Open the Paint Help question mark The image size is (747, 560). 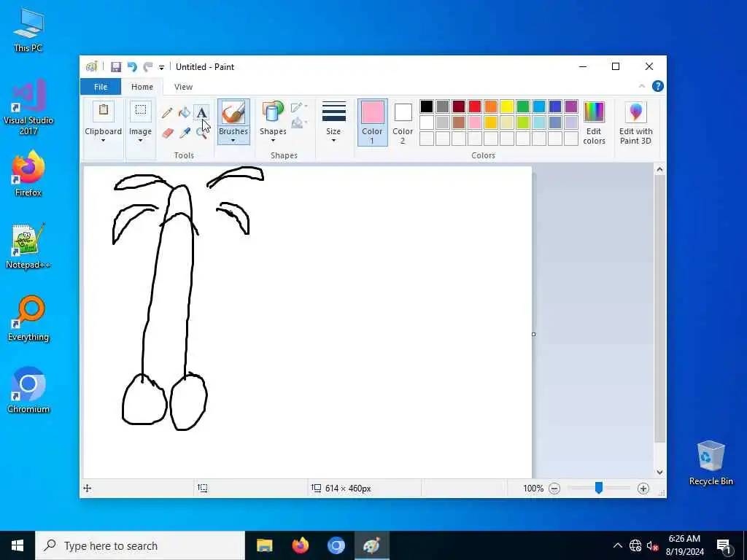coord(658,86)
